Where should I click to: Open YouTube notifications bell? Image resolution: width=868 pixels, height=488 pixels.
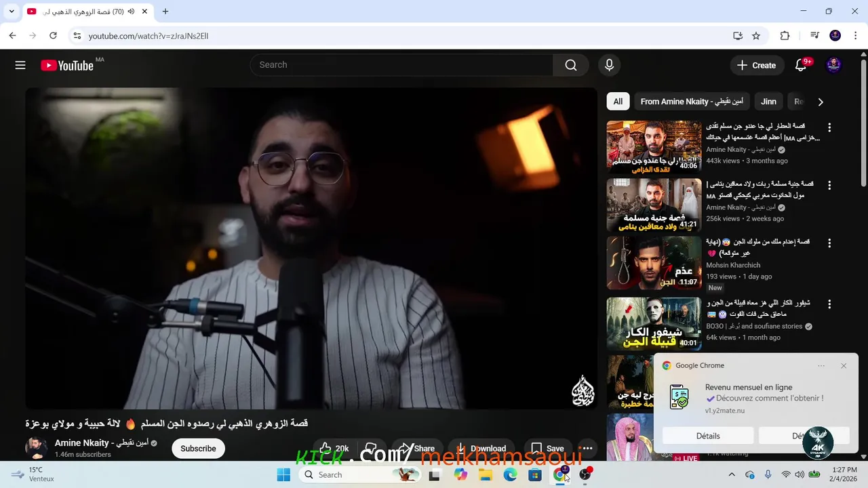pyautogui.click(x=802, y=65)
